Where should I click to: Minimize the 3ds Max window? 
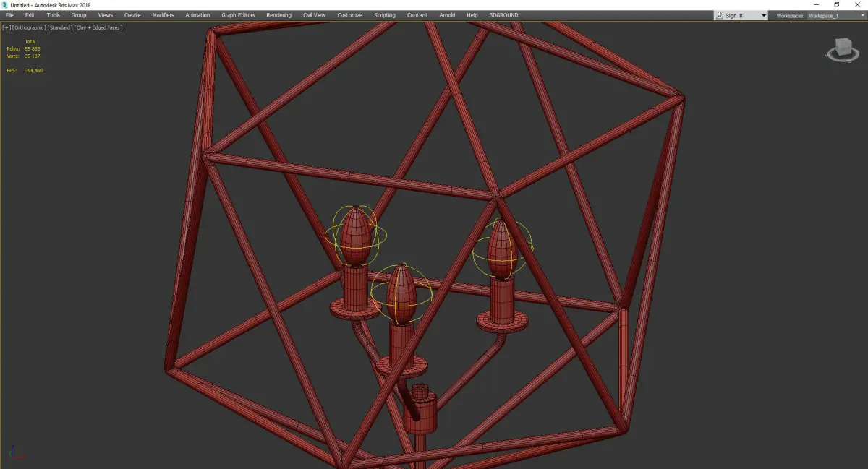click(817, 5)
